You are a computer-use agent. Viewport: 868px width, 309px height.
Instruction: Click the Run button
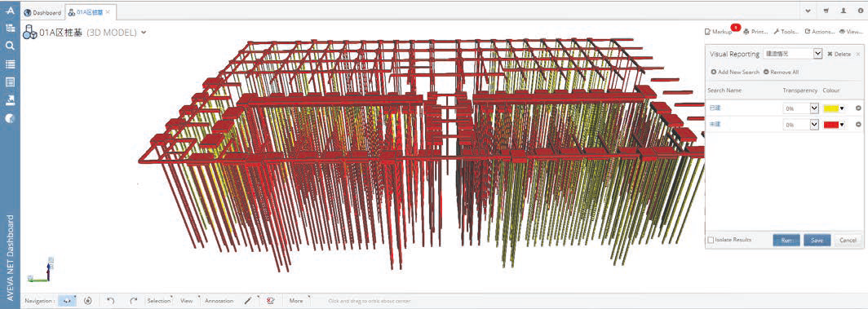pyautogui.click(x=786, y=240)
